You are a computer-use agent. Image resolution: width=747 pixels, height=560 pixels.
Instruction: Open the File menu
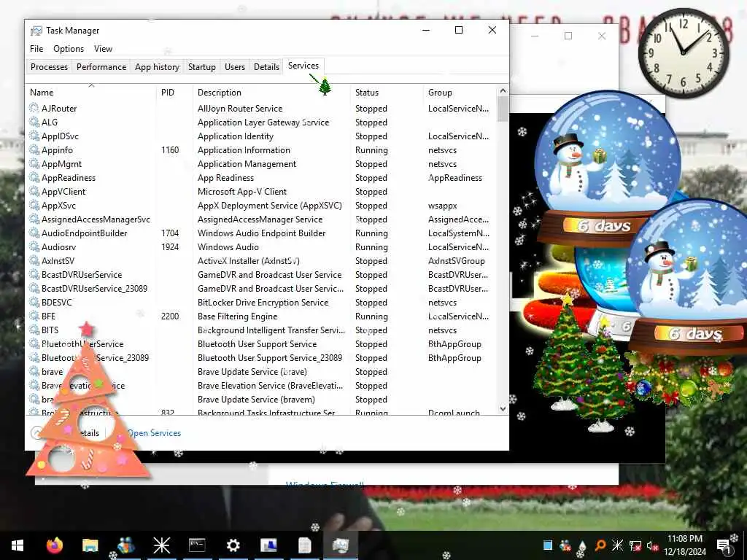click(x=36, y=49)
